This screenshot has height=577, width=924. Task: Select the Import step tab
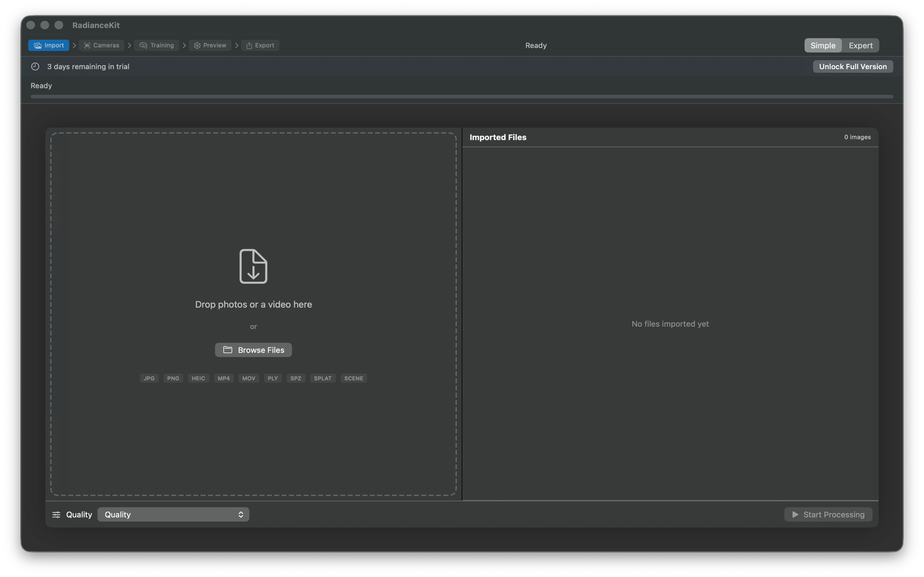48,46
